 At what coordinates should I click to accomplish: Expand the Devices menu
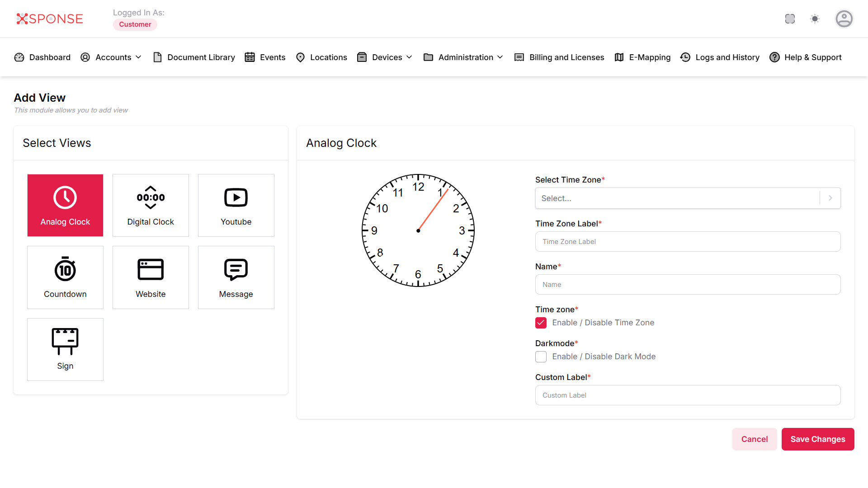(x=385, y=57)
